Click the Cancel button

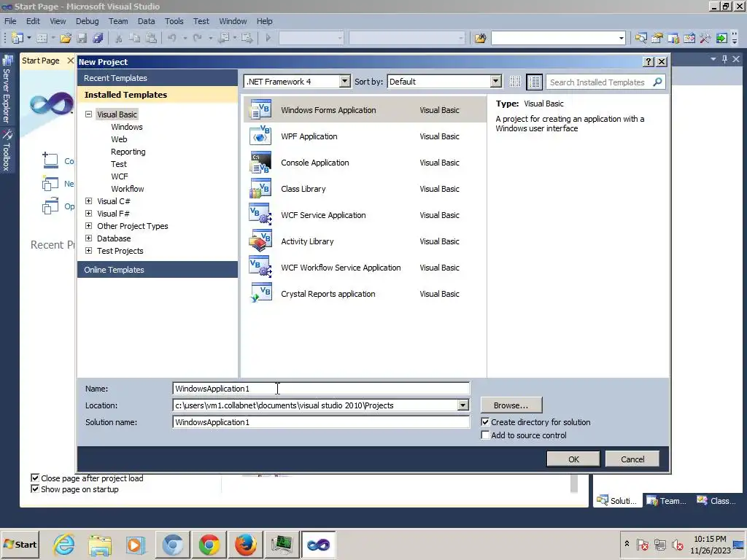632,459
